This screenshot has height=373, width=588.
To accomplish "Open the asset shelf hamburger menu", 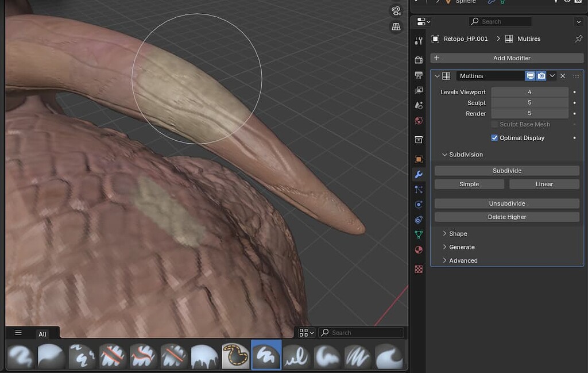I will pos(18,332).
